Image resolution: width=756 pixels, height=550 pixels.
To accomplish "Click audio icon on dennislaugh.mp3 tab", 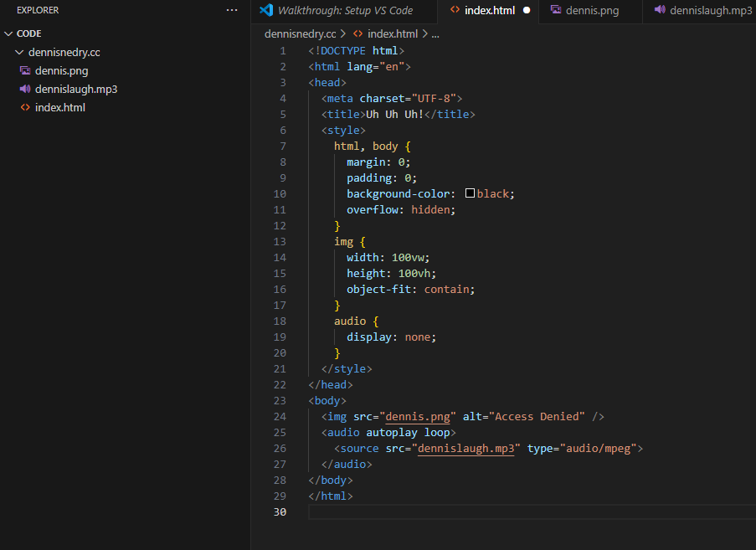I will (660, 10).
